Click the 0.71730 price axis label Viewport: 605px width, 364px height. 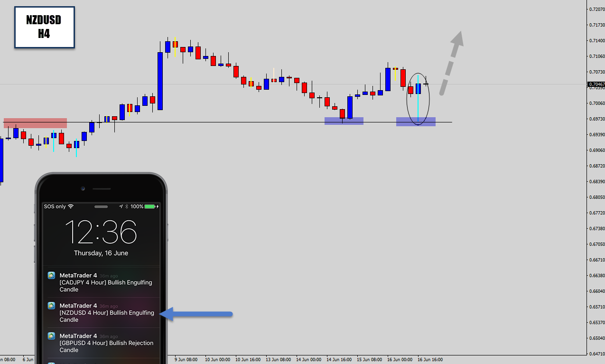click(597, 25)
